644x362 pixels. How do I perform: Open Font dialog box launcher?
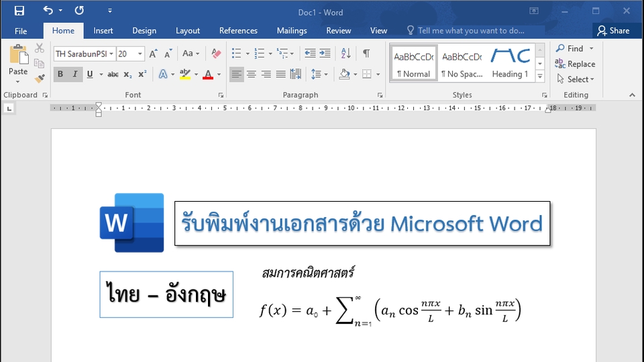(x=221, y=95)
